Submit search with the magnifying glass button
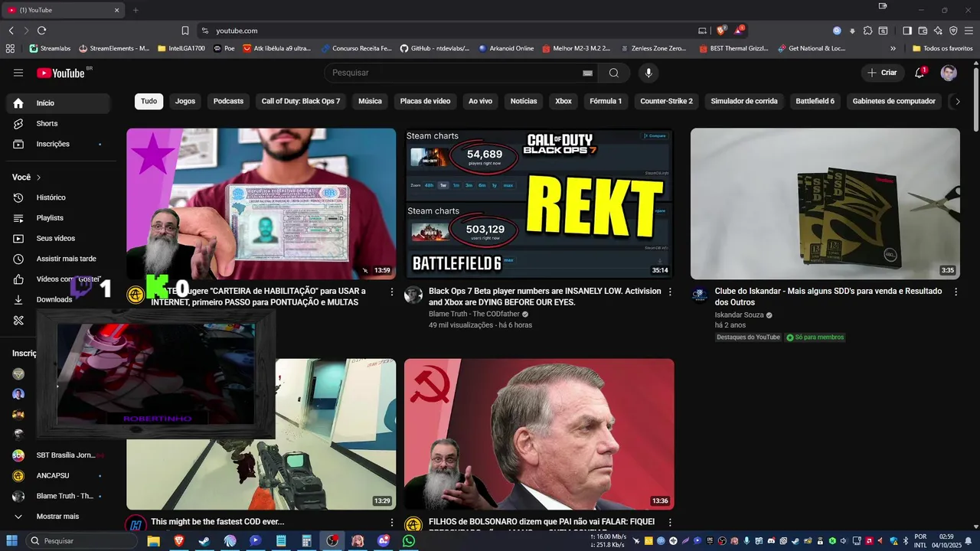 tap(614, 73)
